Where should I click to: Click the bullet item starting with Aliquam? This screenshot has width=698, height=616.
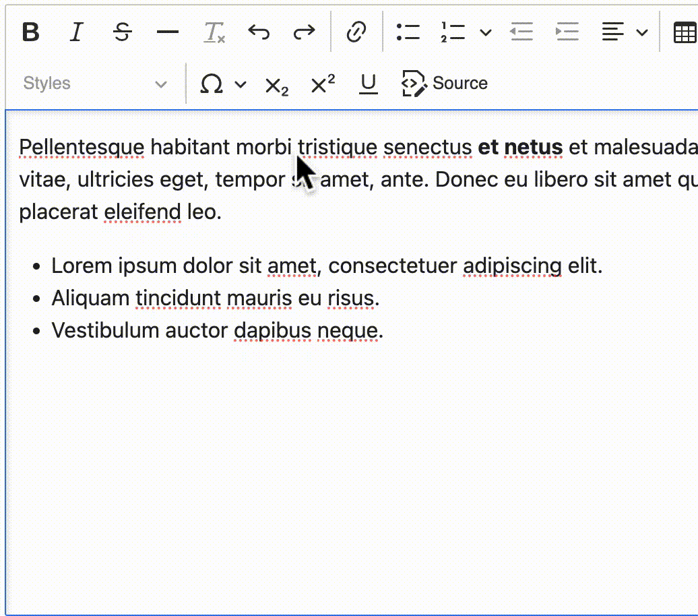tap(216, 298)
